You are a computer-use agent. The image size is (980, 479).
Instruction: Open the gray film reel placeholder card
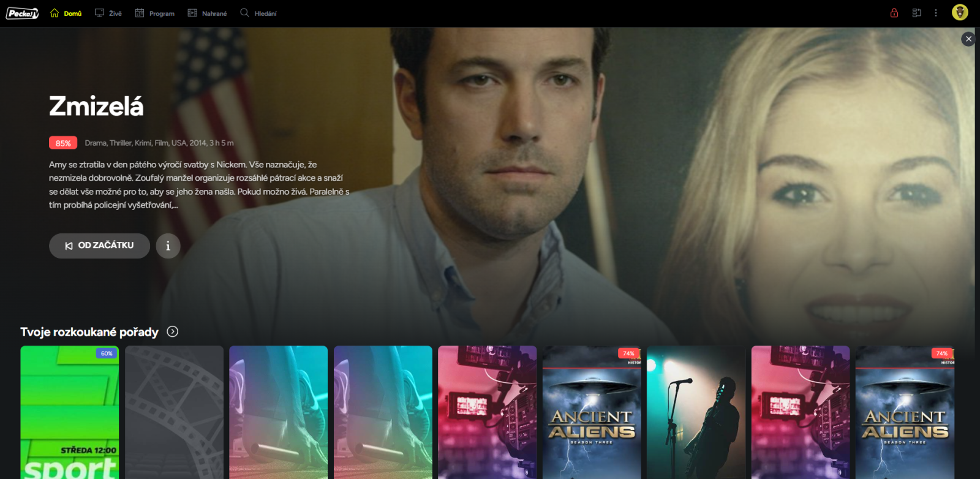click(x=175, y=412)
